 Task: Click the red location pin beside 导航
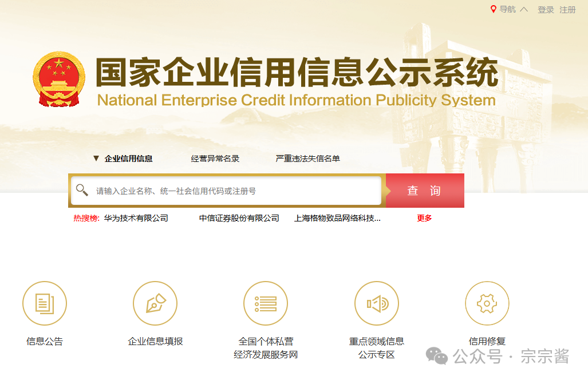click(492, 9)
